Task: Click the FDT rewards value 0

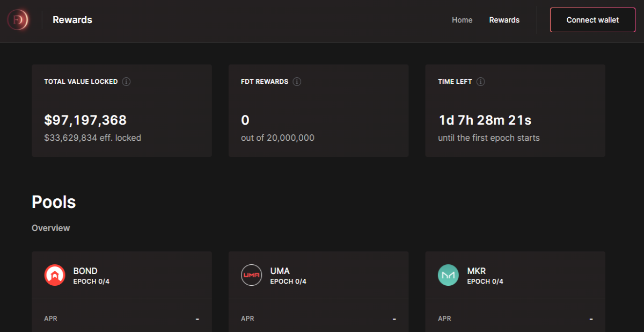Action: [245, 120]
